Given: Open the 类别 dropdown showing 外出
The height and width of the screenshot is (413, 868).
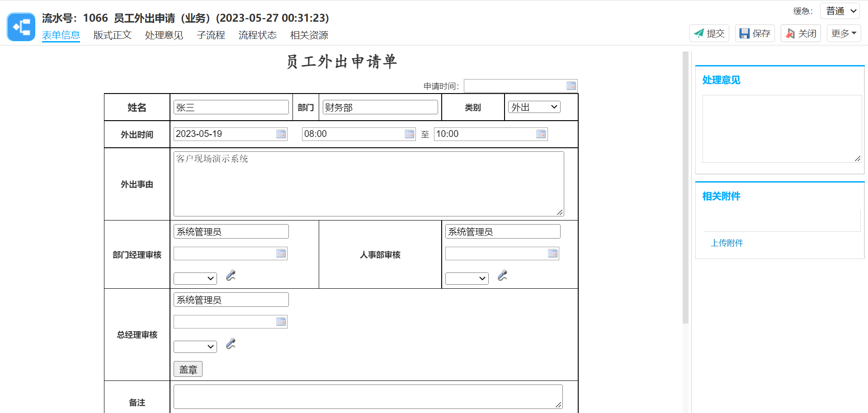Looking at the screenshot, I should (534, 107).
